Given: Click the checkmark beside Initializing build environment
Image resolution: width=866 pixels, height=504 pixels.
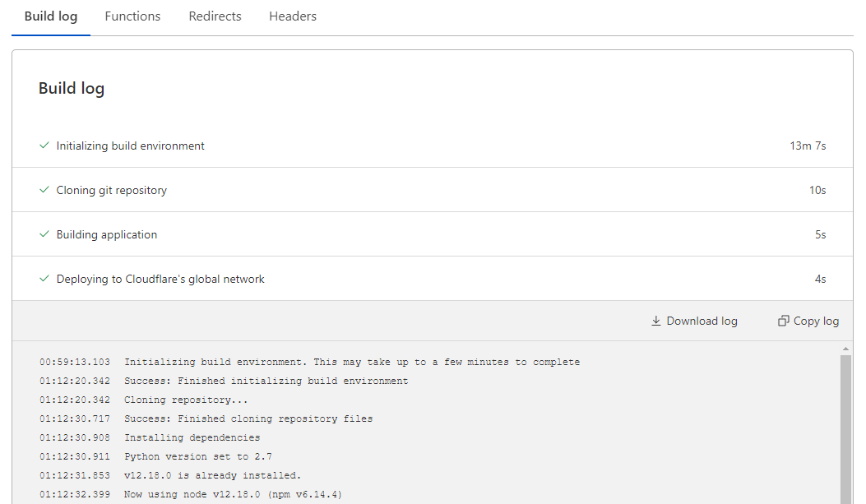Looking at the screenshot, I should pos(44,146).
